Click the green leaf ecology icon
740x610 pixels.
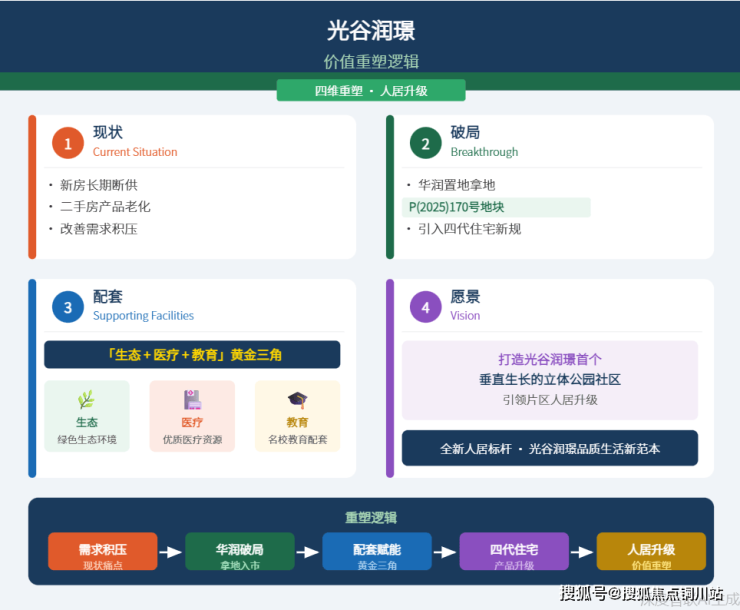point(87,400)
